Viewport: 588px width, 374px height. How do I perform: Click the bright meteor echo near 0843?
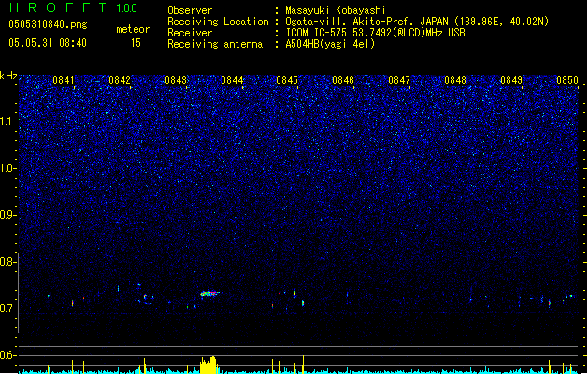click(x=209, y=294)
